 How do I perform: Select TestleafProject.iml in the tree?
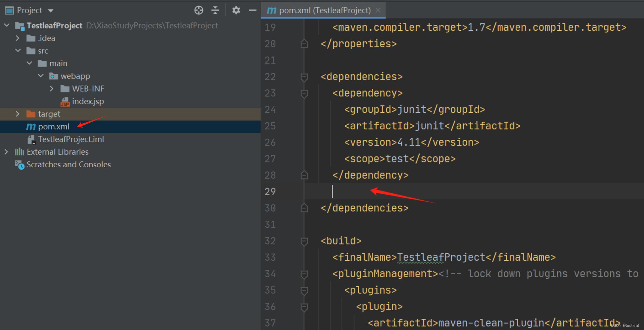pyautogui.click(x=71, y=139)
